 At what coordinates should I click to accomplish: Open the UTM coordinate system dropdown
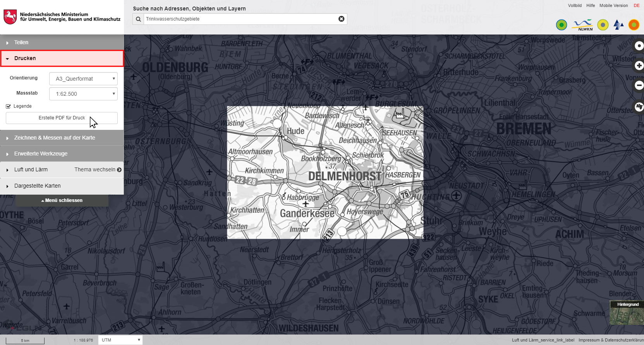click(x=120, y=340)
